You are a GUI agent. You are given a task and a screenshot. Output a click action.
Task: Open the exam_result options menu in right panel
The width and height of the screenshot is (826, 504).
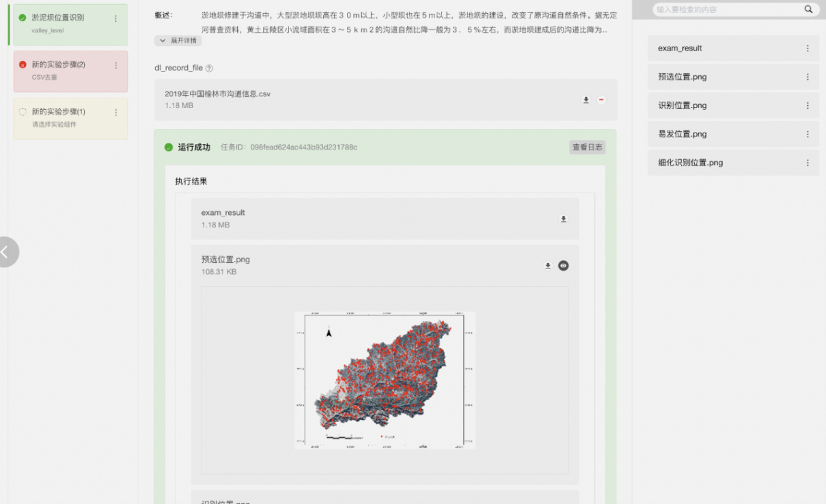(x=808, y=48)
